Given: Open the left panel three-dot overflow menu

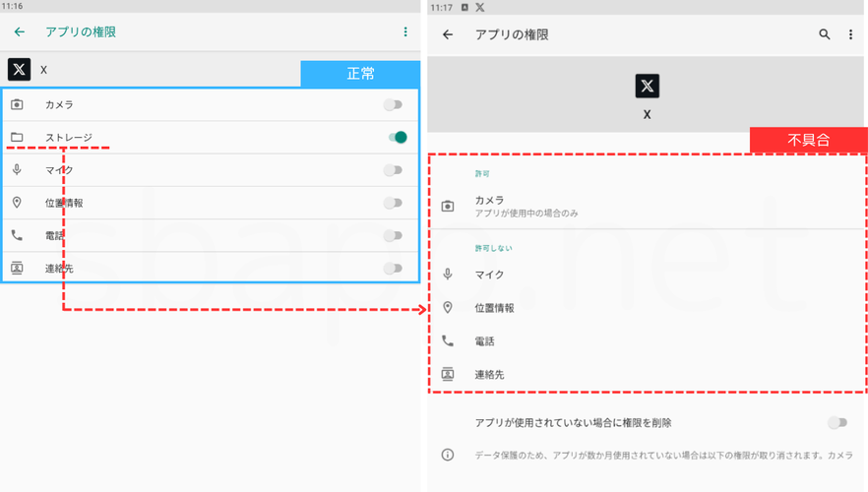Looking at the screenshot, I should (x=405, y=32).
